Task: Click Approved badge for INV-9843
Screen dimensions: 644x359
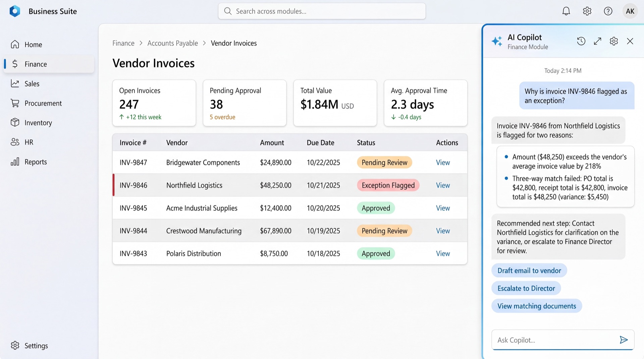Action: (x=376, y=254)
